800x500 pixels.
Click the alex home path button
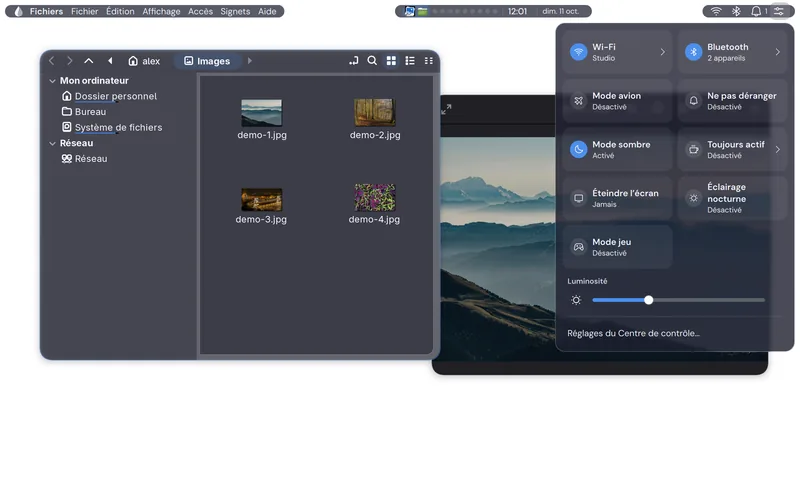pos(144,61)
